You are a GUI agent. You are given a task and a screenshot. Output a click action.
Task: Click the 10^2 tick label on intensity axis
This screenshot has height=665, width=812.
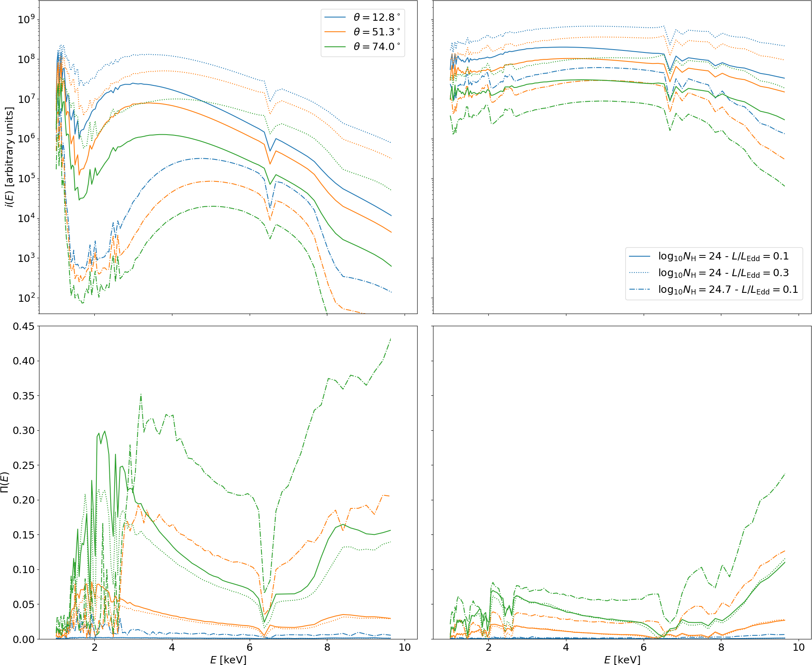[x=26, y=298]
